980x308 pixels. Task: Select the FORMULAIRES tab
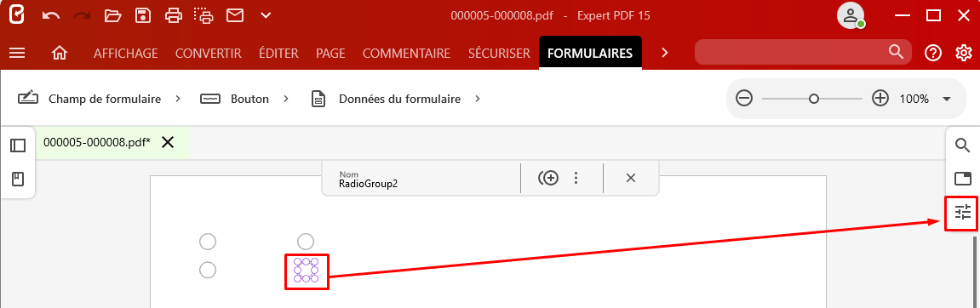(590, 53)
